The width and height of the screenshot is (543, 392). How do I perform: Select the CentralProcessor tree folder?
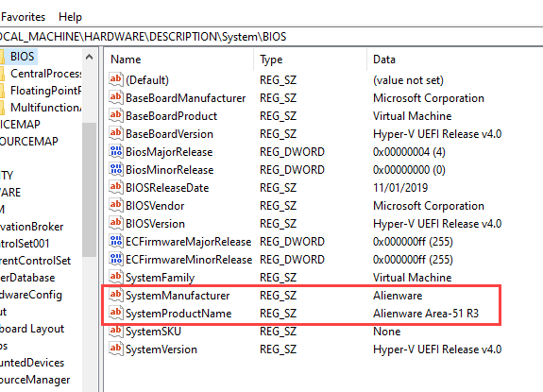[x=45, y=74]
